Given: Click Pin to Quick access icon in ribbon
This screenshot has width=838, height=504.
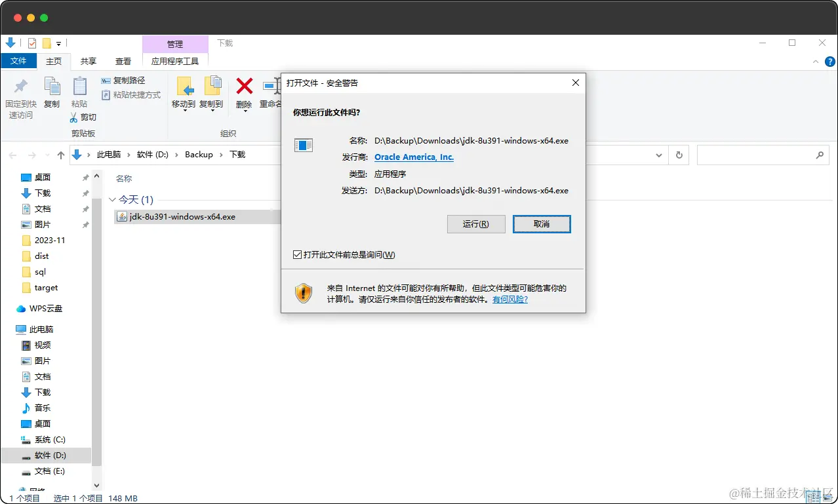Looking at the screenshot, I should [x=21, y=86].
